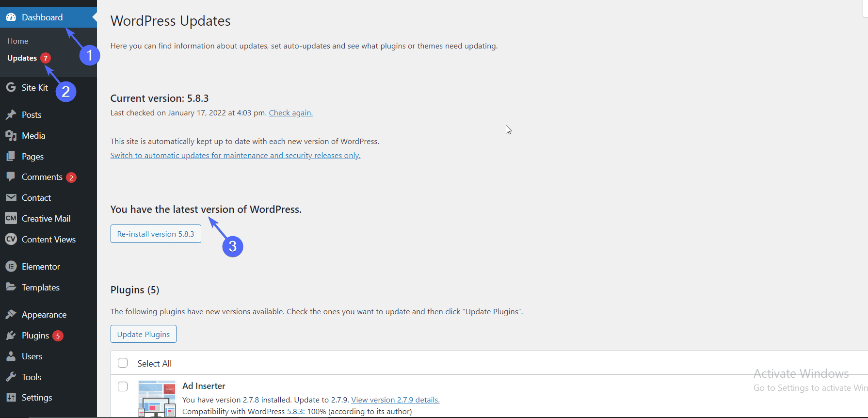The width and height of the screenshot is (868, 418).
Task: Switch to maintenance and security updates only link
Action: [235, 155]
